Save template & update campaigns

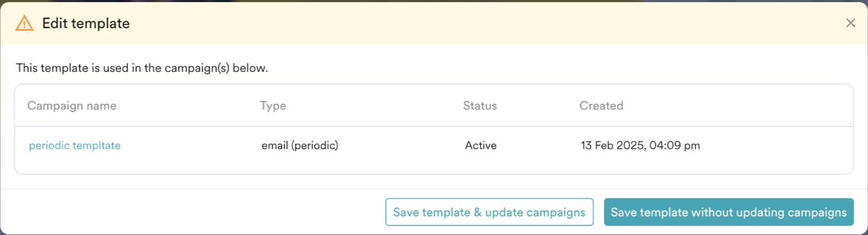[x=489, y=212]
